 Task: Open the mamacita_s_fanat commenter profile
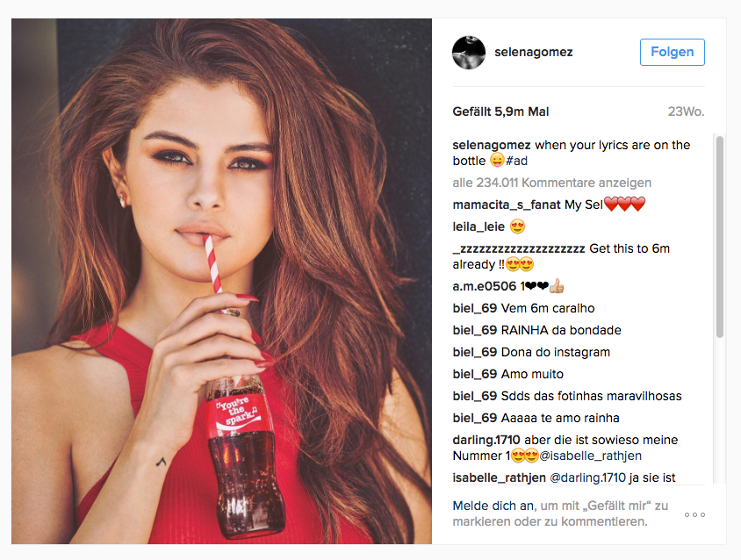[506, 205]
